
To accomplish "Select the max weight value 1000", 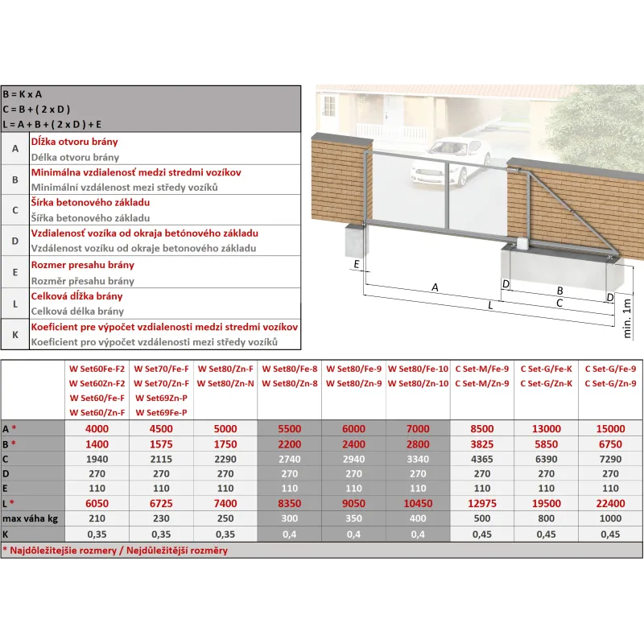I will [611, 517].
